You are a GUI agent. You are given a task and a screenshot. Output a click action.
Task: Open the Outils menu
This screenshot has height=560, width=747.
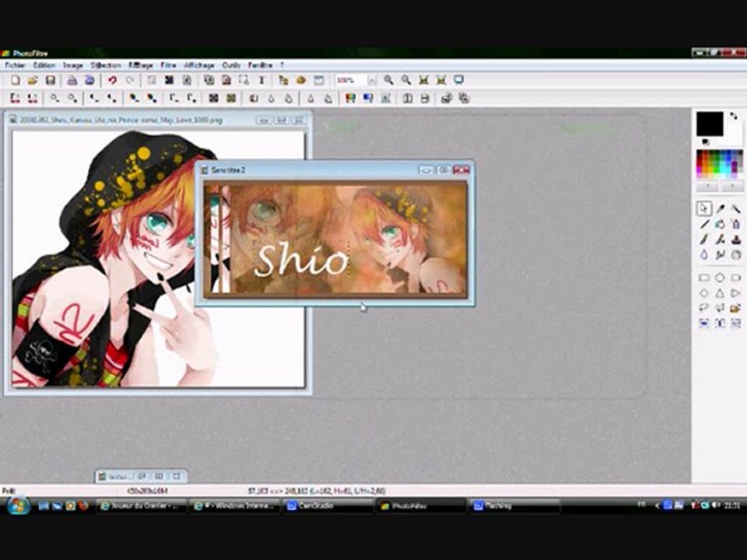click(231, 65)
